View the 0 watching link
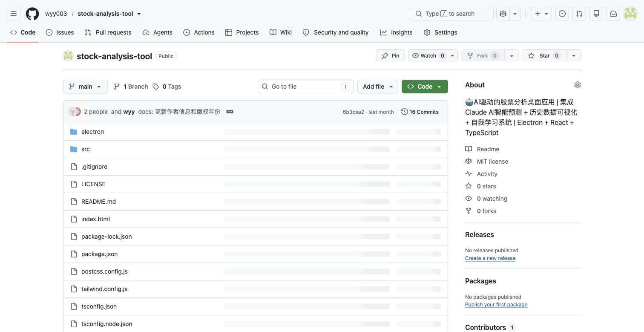 [x=492, y=199]
